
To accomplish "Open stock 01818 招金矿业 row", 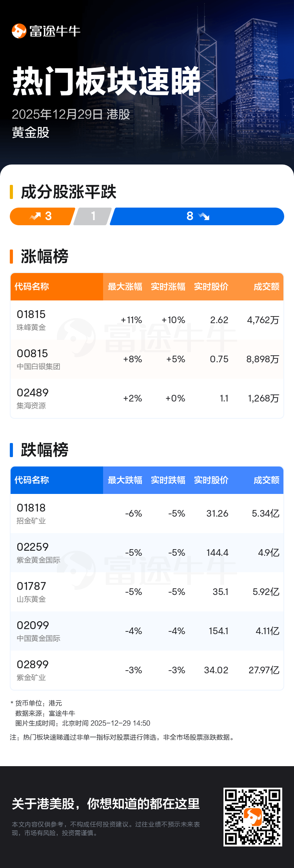I will [x=147, y=514].
